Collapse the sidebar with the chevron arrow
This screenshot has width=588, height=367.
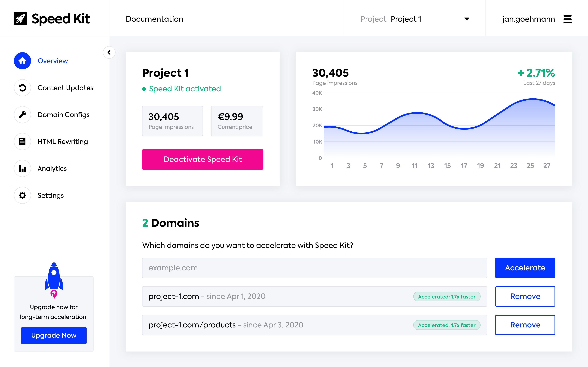tap(109, 52)
